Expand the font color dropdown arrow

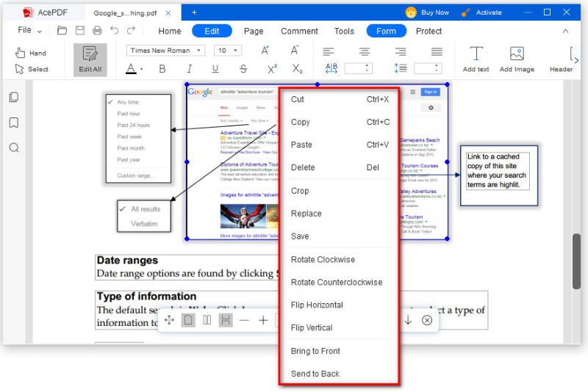[142, 69]
